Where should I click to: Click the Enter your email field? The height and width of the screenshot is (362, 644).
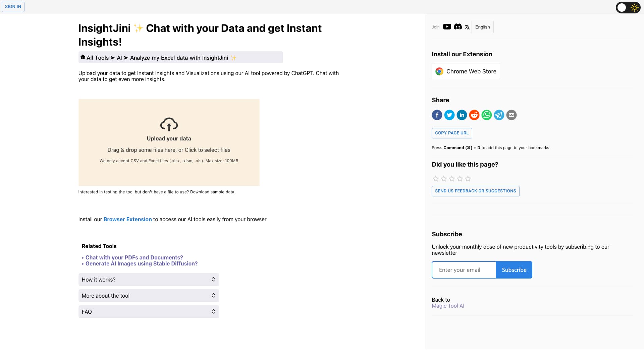[x=464, y=270]
